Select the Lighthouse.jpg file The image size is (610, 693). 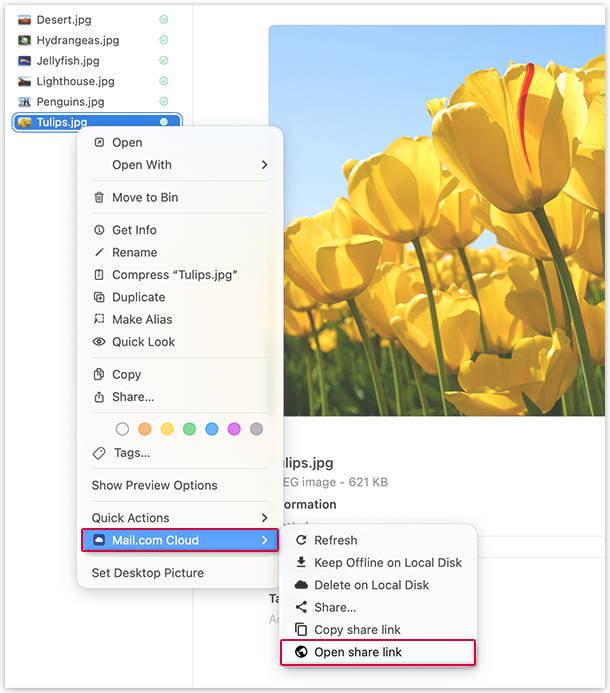pyautogui.click(x=75, y=81)
